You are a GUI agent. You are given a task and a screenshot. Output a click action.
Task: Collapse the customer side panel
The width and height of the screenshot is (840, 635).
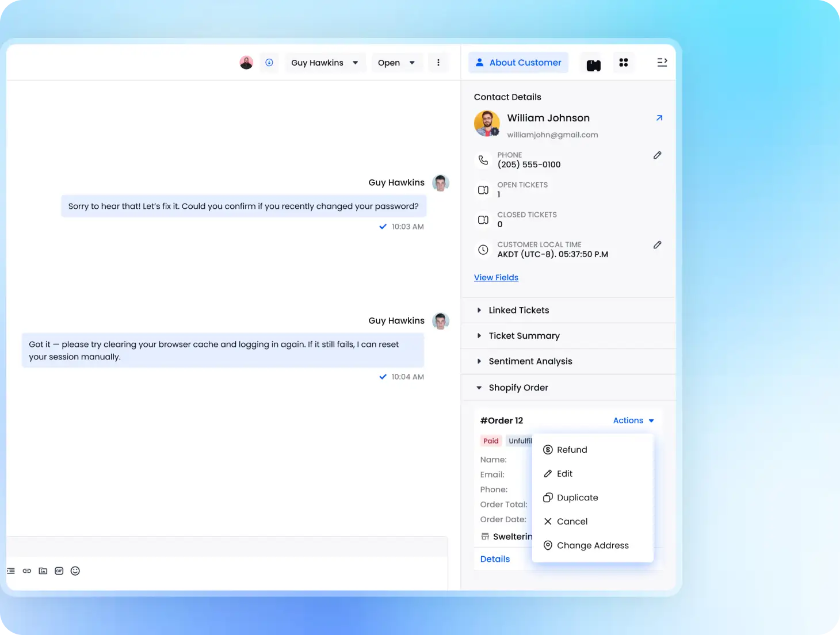tap(662, 62)
